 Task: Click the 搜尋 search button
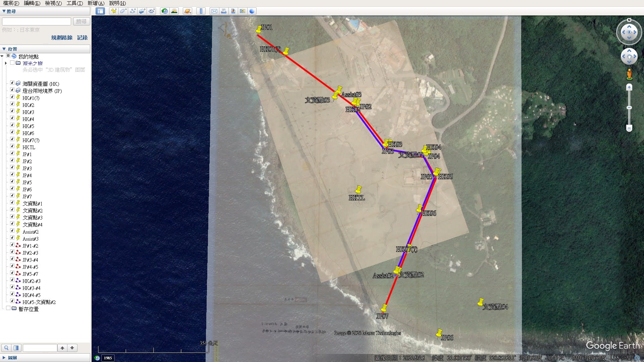pyautogui.click(x=81, y=21)
